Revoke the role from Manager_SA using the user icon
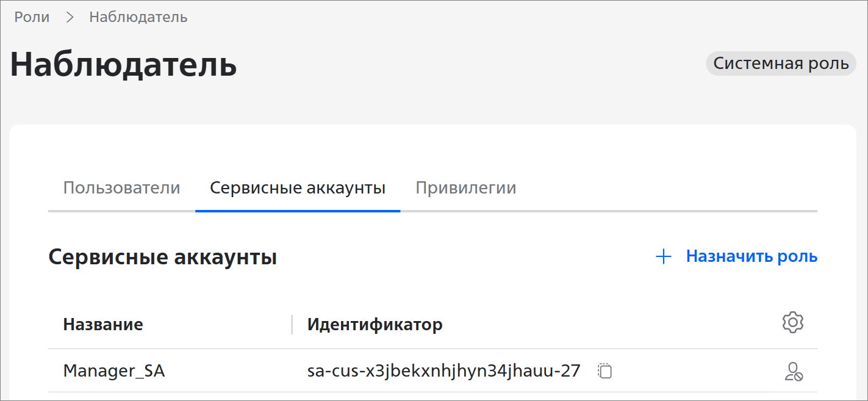This screenshot has height=401, width=868. pos(793,371)
